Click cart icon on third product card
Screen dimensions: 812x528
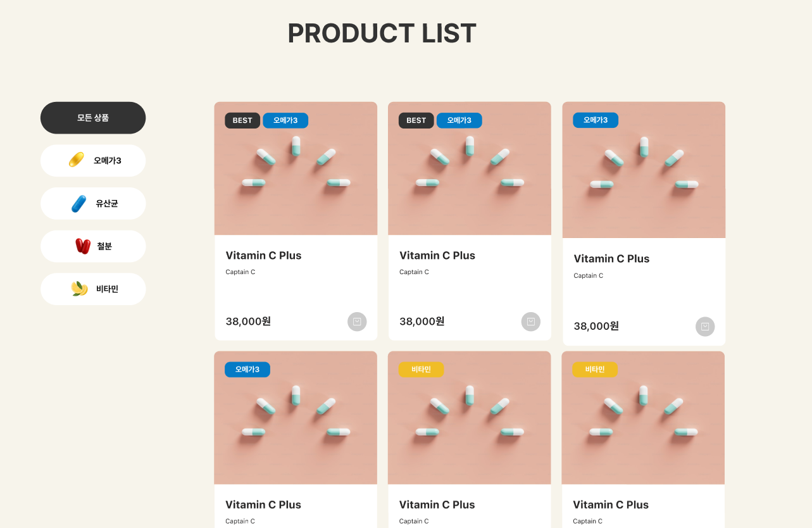click(705, 327)
